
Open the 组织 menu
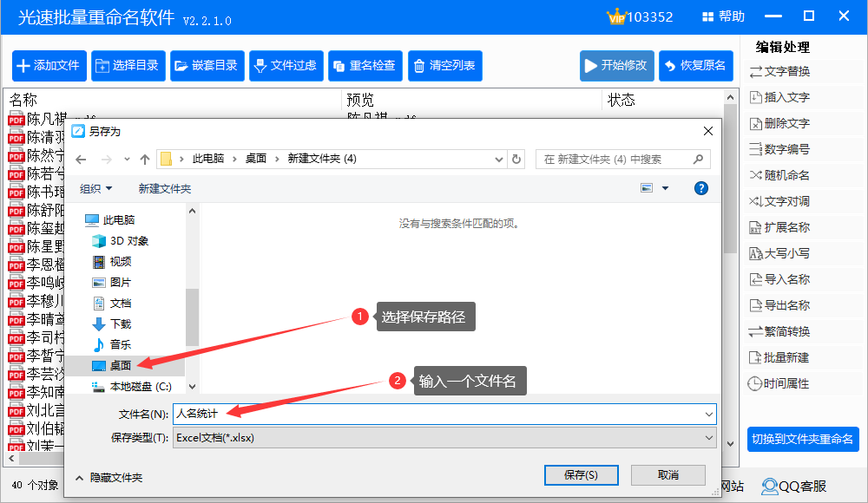(95, 189)
